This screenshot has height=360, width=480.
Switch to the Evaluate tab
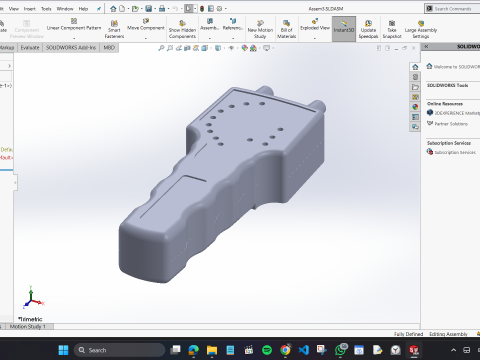tap(30, 48)
